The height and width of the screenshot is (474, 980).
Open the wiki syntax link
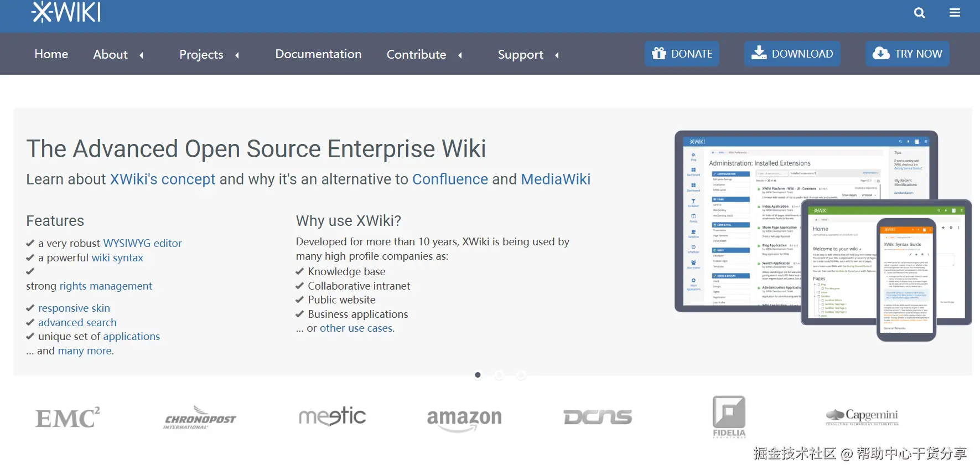[x=117, y=257]
